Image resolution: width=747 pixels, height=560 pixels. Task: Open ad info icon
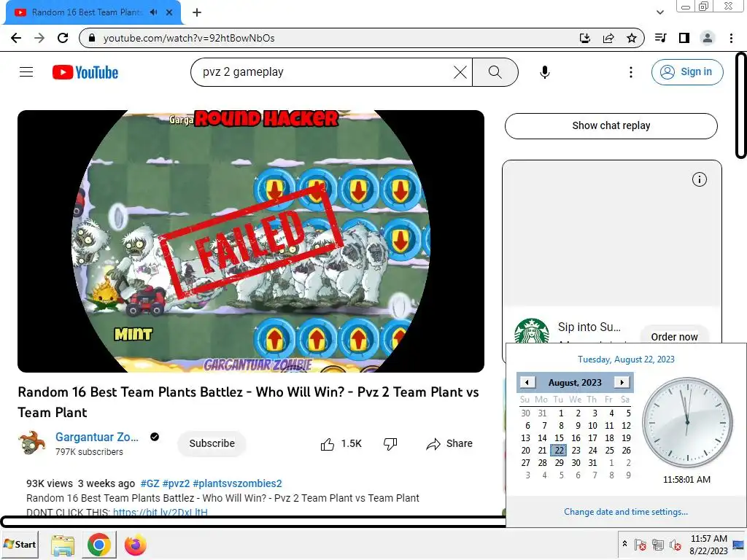700,179
